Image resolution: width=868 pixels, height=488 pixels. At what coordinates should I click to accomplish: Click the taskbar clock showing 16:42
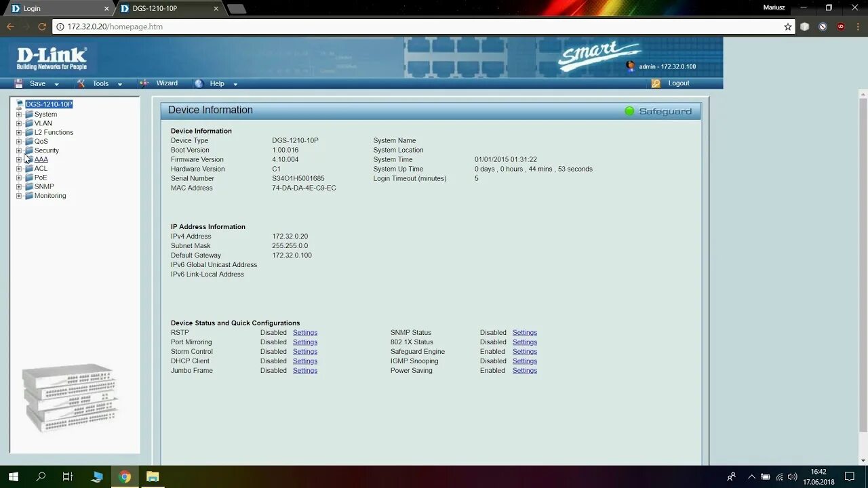coord(818,472)
